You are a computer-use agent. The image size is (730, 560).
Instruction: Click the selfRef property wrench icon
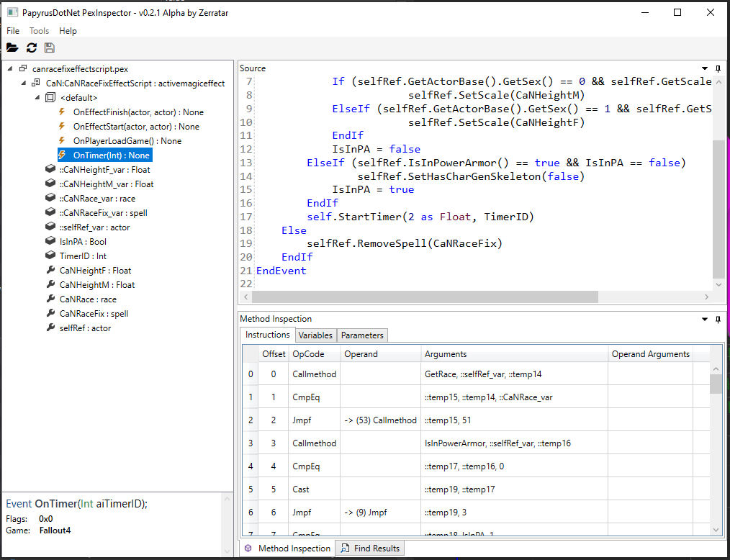(50, 328)
